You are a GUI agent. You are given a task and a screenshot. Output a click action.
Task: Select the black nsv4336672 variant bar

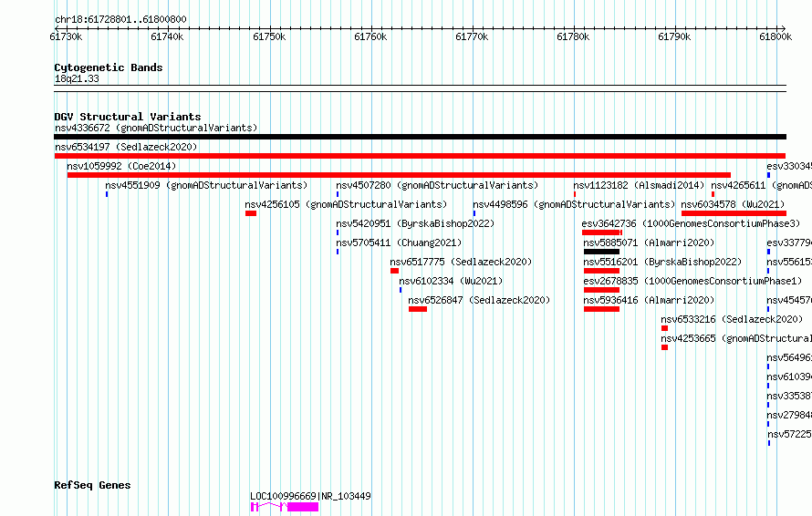click(x=420, y=137)
